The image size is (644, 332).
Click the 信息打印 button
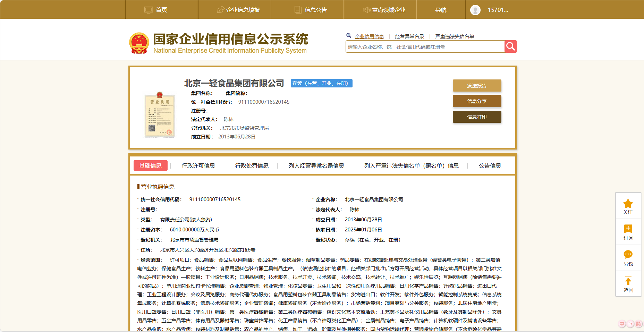tap(477, 117)
